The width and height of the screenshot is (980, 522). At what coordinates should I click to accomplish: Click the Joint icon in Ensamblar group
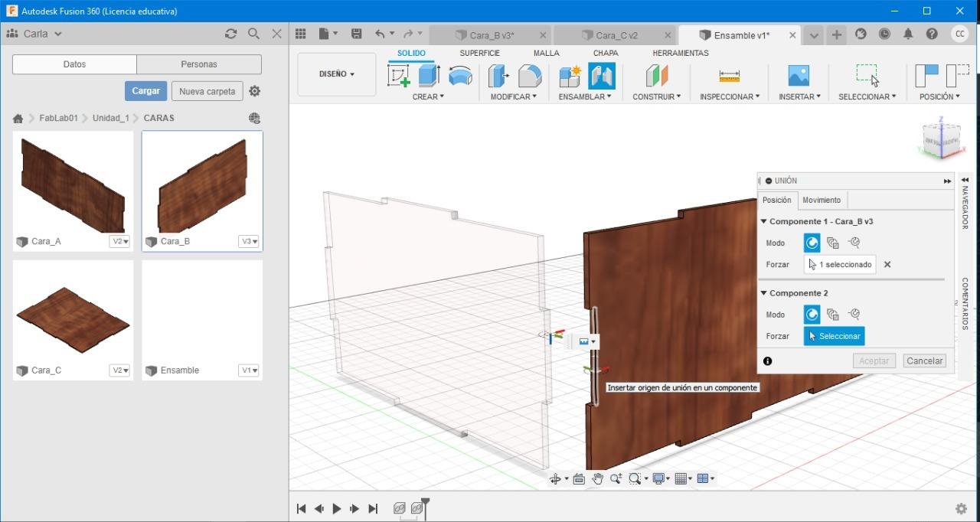coord(602,76)
